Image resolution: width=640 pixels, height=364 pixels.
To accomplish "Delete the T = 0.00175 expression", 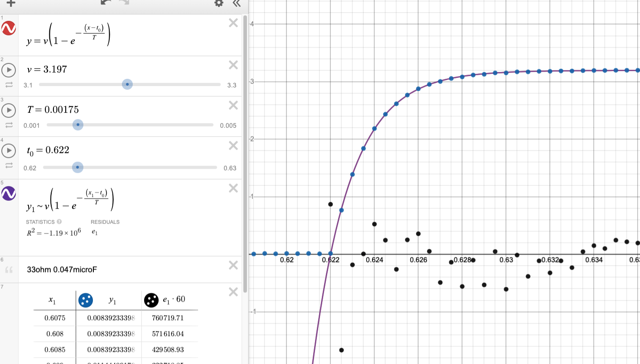I will (233, 105).
